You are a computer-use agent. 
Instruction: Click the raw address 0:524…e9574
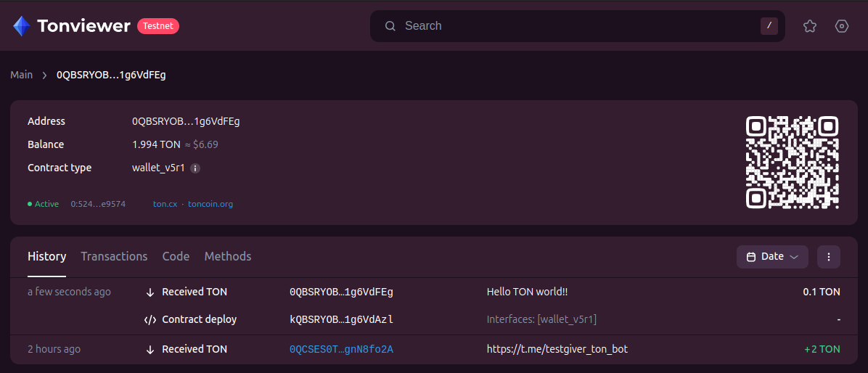click(98, 204)
